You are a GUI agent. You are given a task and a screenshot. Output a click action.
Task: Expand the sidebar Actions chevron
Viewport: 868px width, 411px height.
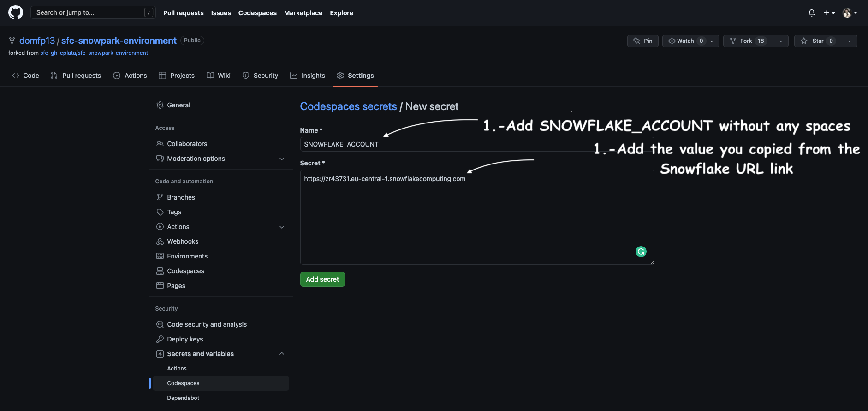282,227
